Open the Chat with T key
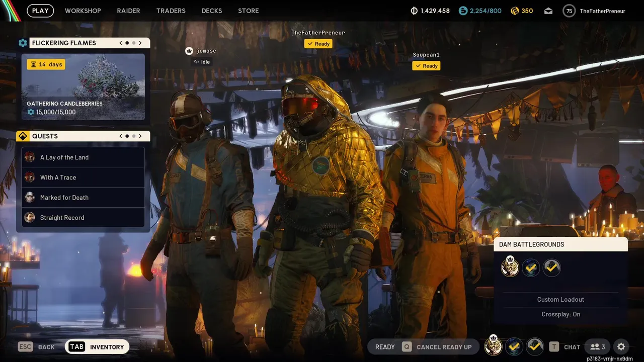 pyautogui.click(x=565, y=347)
